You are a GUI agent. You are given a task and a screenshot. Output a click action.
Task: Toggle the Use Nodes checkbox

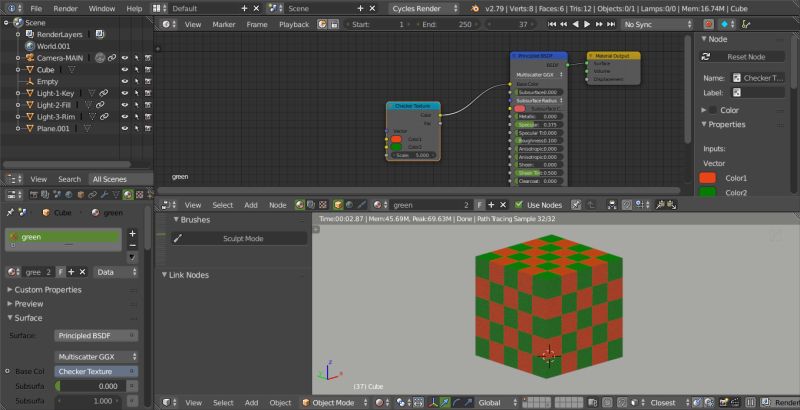tap(519, 205)
